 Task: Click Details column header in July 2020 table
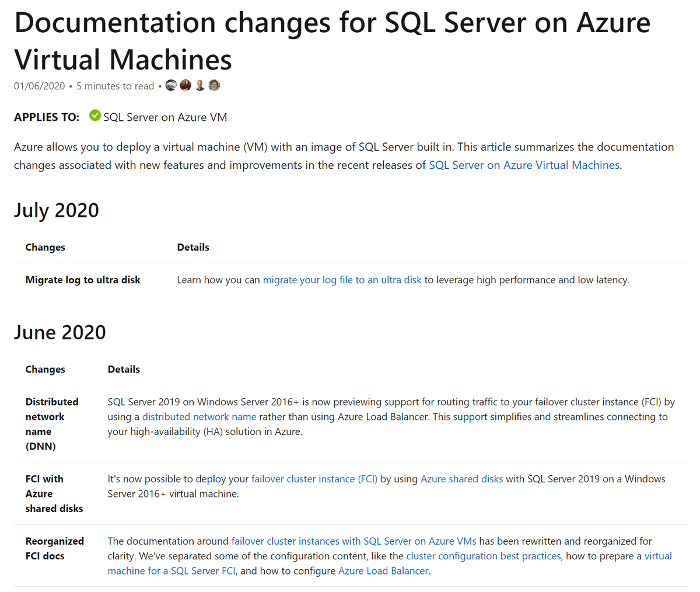point(193,247)
